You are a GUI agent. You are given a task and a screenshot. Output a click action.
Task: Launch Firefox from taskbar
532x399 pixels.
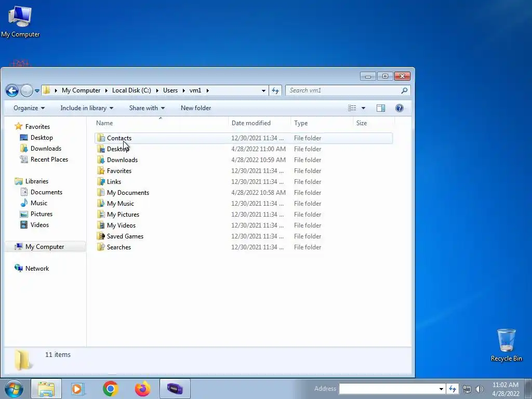142,389
